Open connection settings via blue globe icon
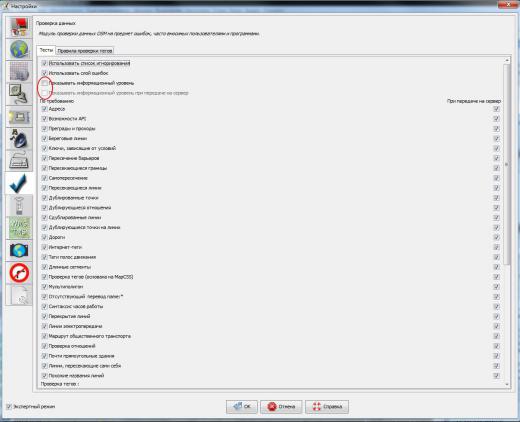Image resolution: width=520 pixels, height=422 pixels. pos(19,49)
